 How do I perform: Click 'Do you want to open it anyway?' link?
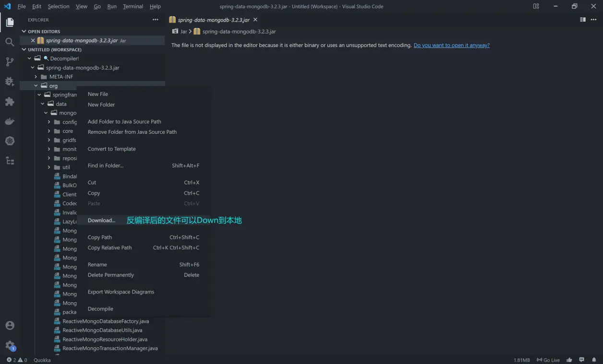click(451, 45)
